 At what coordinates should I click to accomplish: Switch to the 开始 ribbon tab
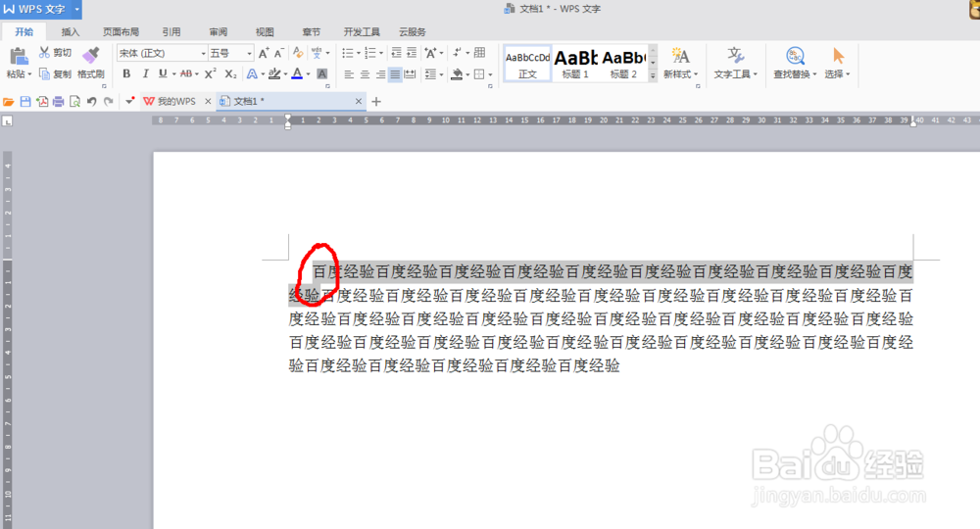(24, 32)
